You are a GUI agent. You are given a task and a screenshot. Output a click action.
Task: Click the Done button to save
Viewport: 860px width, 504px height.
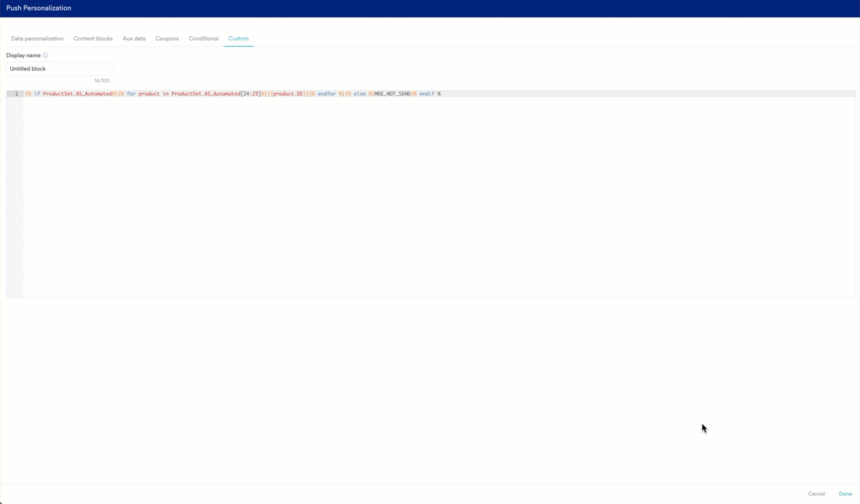[x=845, y=493]
